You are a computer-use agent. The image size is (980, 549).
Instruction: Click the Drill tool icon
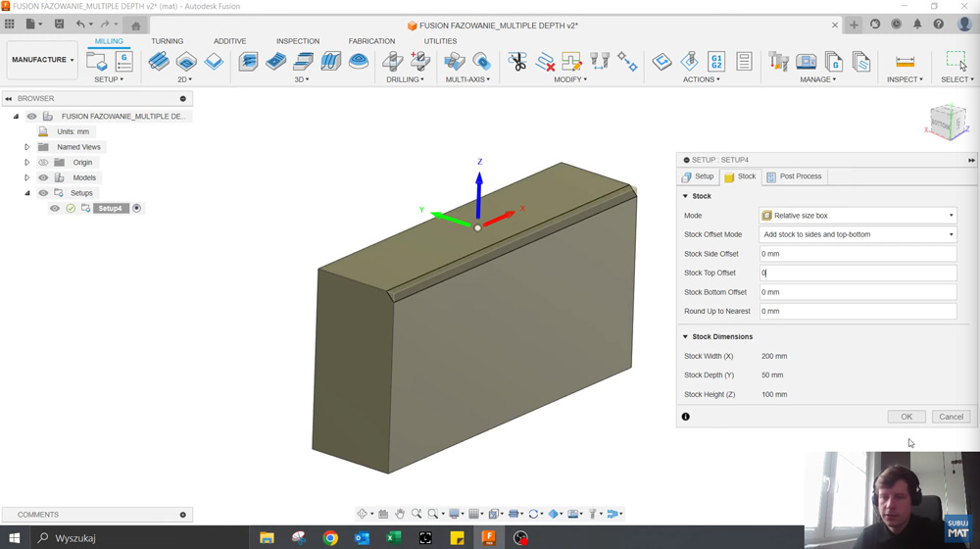pos(393,62)
